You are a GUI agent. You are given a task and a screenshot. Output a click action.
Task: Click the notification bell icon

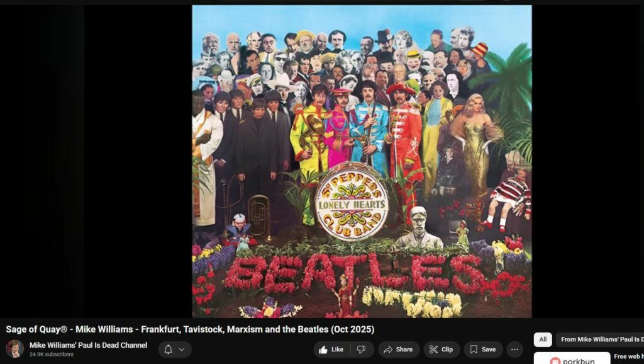169,350
